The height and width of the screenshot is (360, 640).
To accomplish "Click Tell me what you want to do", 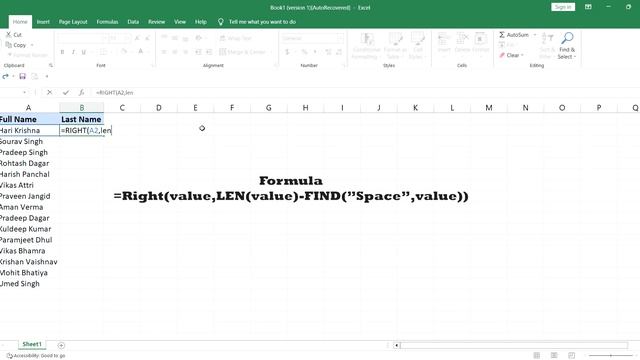I will pos(262,22).
